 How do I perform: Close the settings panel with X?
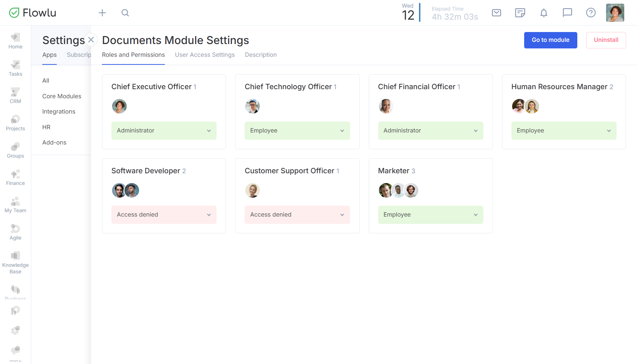[91, 40]
